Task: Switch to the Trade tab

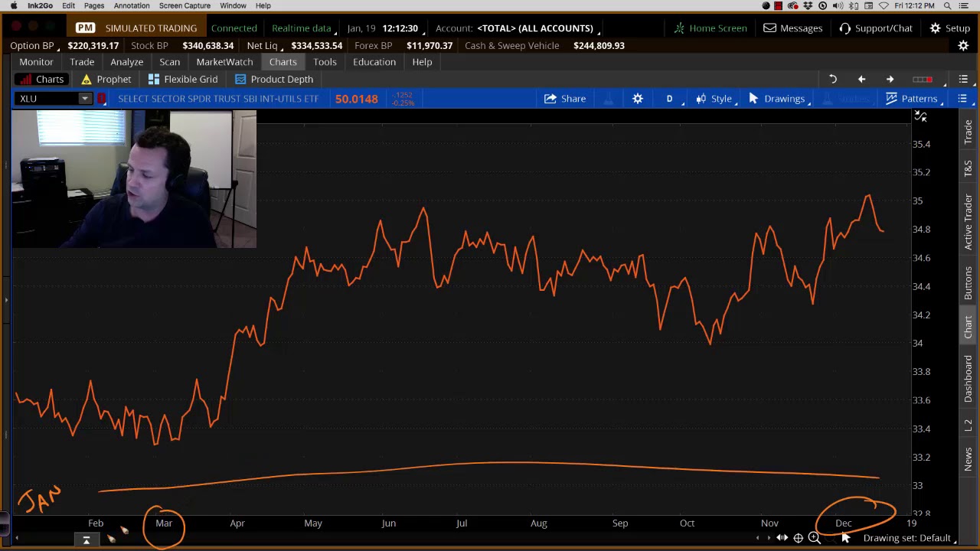Action: pyautogui.click(x=82, y=62)
